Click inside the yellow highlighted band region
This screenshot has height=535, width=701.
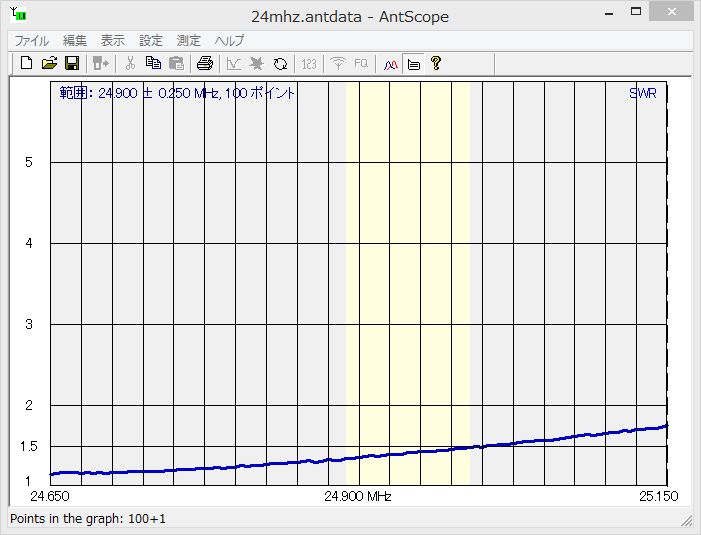[x=408, y=283]
